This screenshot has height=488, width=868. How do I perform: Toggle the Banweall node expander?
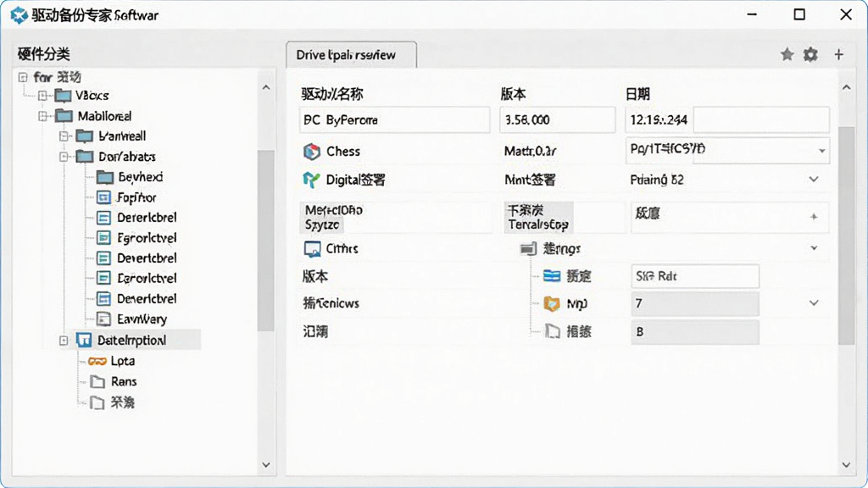[x=64, y=136]
